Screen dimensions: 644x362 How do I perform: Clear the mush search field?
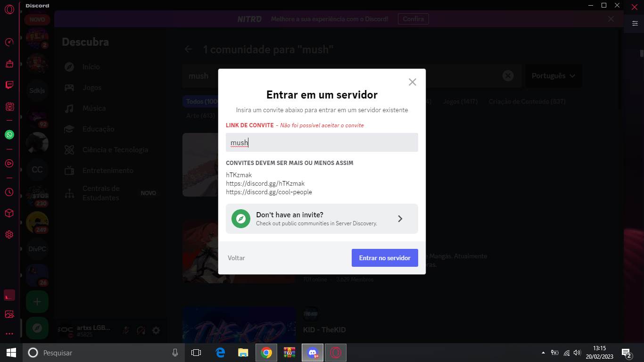[508, 75]
